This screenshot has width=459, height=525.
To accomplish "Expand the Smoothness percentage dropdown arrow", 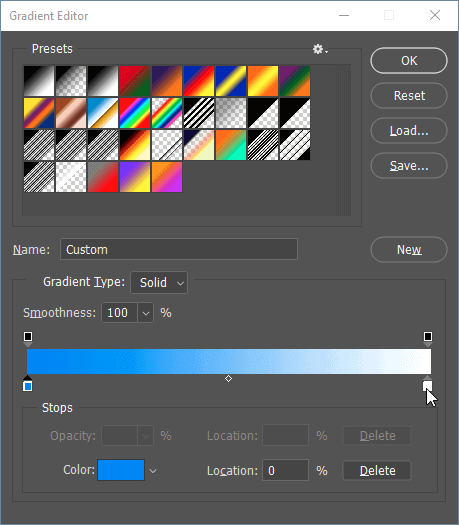I will [146, 313].
